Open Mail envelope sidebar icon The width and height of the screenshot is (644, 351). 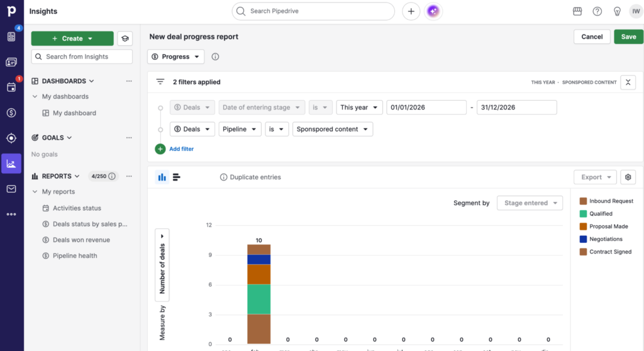tap(11, 189)
